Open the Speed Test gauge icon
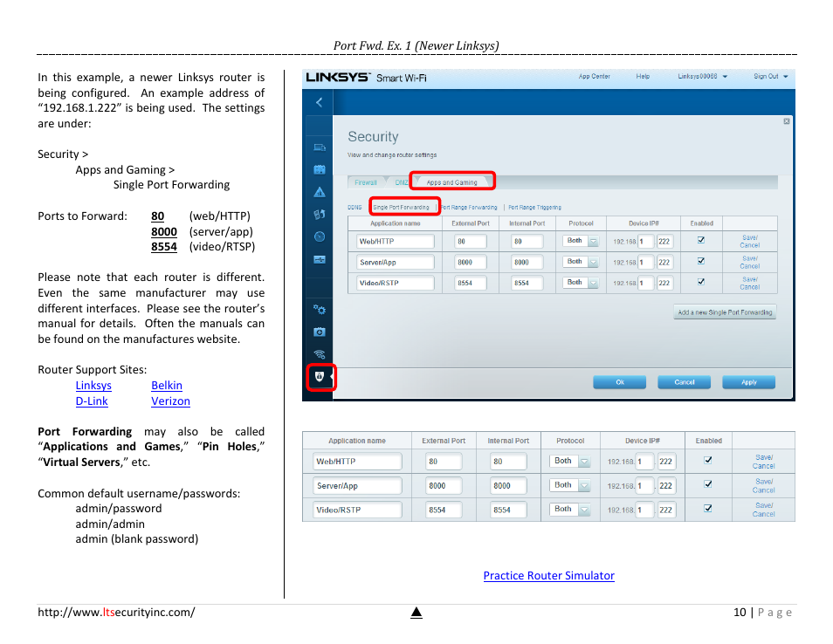 pos(320,236)
